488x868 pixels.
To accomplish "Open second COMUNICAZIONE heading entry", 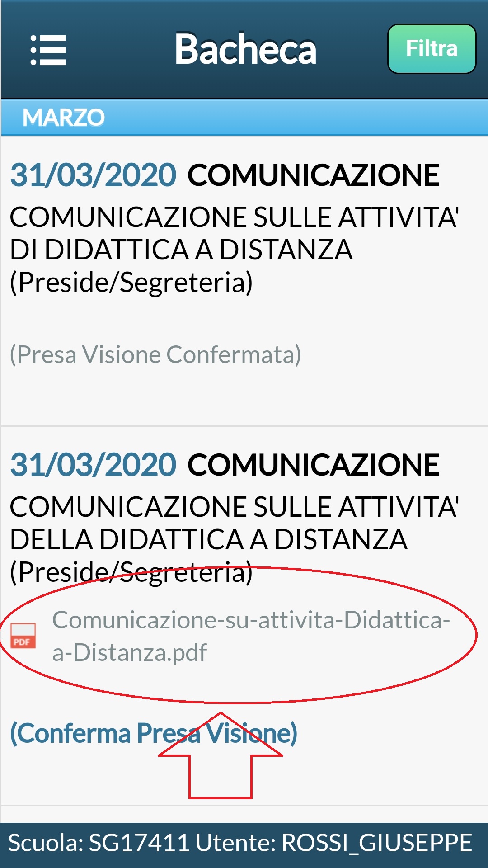I will coord(314,465).
